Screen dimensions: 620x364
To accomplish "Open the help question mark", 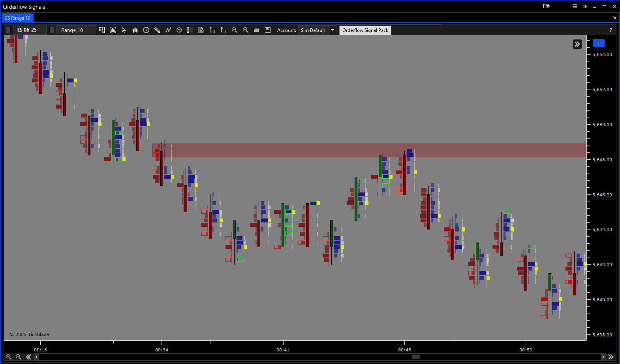I will point(611,30).
